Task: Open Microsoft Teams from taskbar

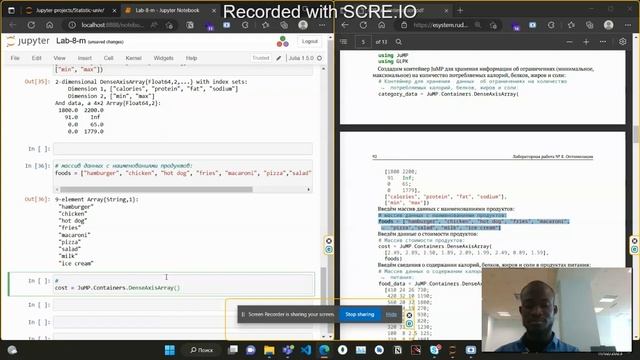Action: tap(288, 350)
